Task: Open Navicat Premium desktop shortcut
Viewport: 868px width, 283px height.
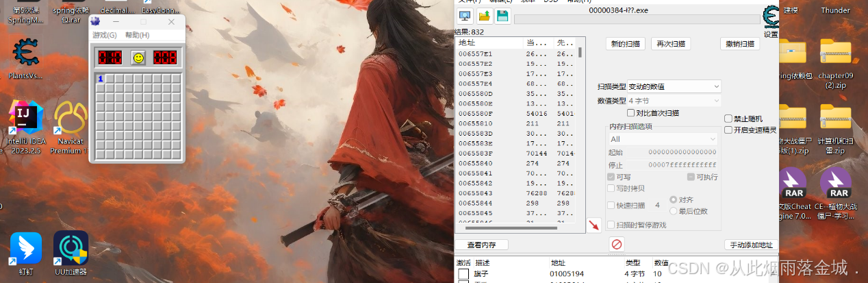Action: pos(71,127)
